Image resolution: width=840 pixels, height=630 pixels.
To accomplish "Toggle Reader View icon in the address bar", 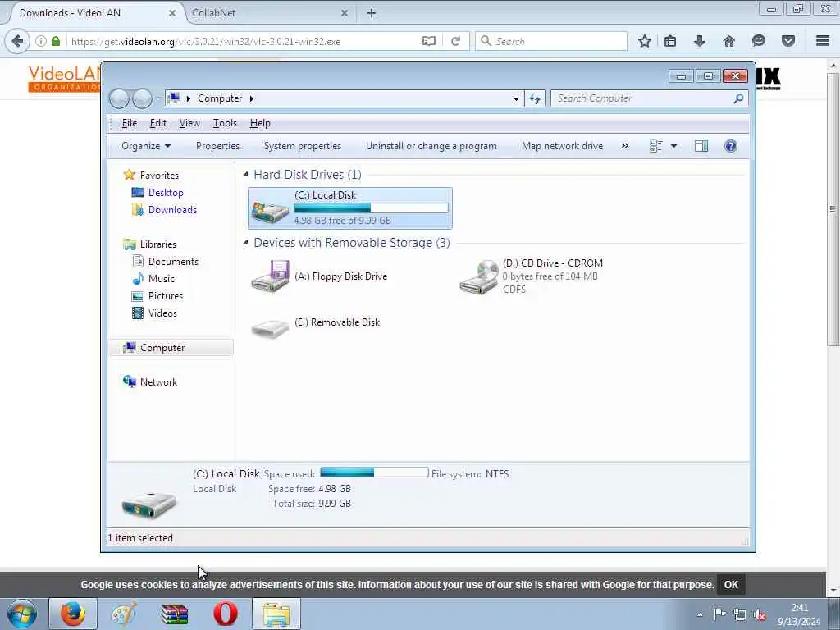I will pyautogui.click(x=428, y=41).
